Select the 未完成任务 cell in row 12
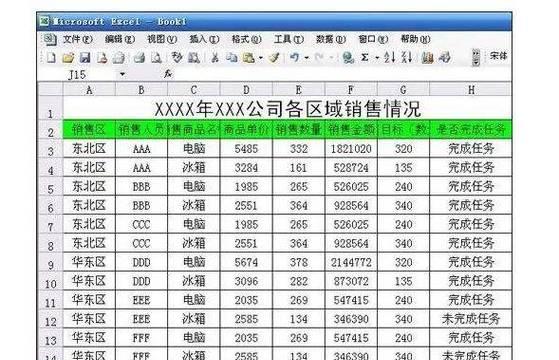The width and height of the screenshot is (559, 360). coord(471,319)
